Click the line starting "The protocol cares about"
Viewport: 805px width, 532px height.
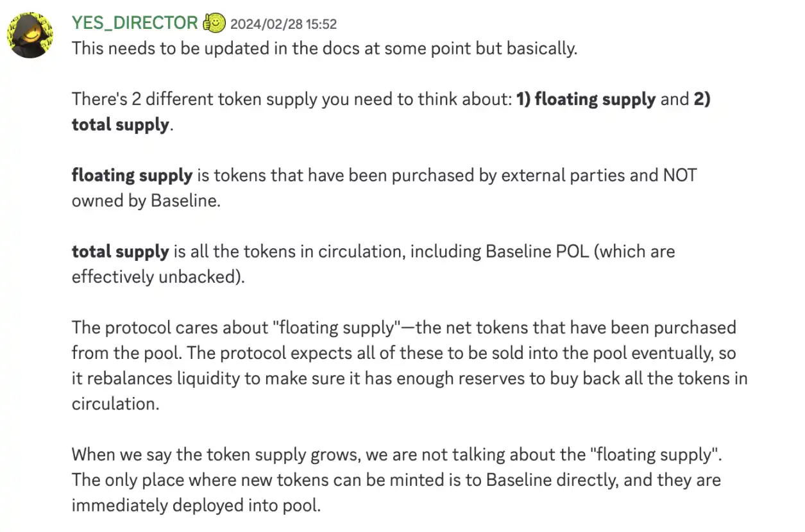[x=403, y=328]
